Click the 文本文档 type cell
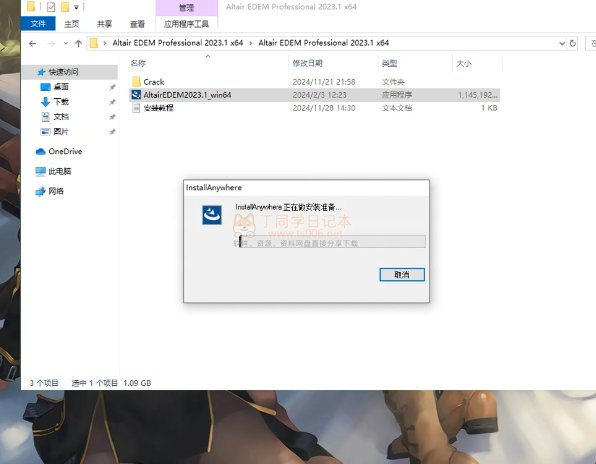 (x=396, y=108)
